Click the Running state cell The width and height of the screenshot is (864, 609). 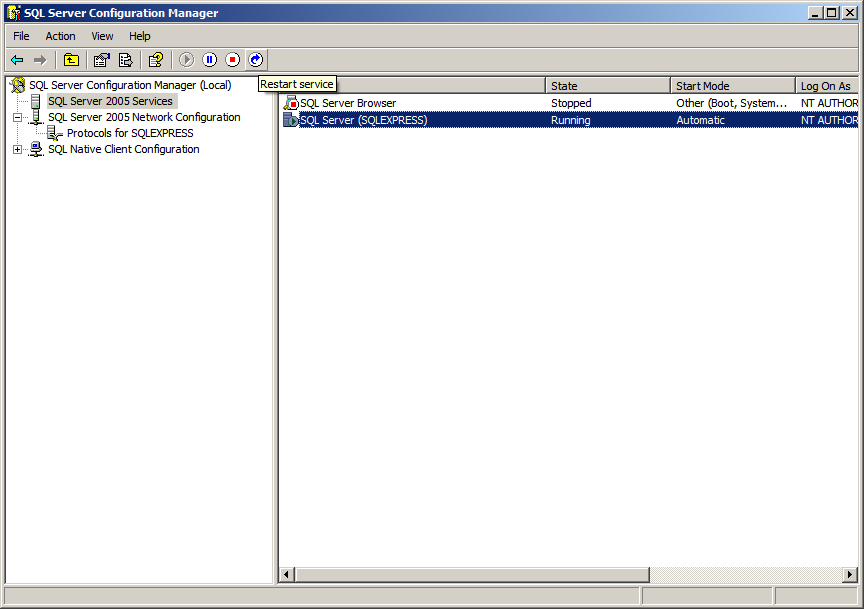tap(570, 120)
